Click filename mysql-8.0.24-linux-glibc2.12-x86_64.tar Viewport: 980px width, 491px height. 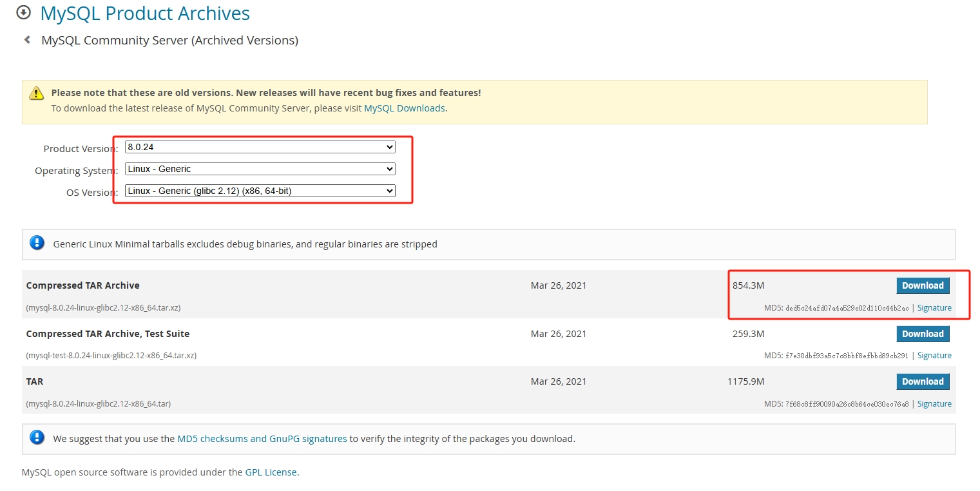(98, 404)
